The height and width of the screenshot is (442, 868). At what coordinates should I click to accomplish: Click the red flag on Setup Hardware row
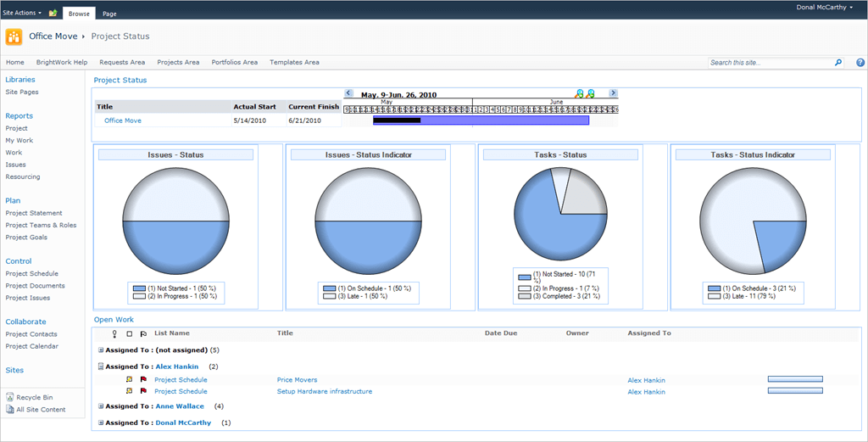click(x=142, y=391)
